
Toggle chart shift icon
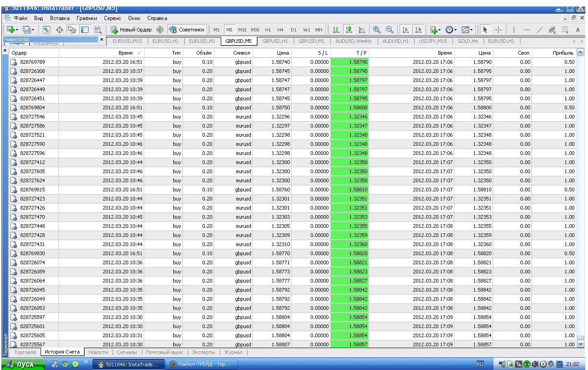pos(418,30)
